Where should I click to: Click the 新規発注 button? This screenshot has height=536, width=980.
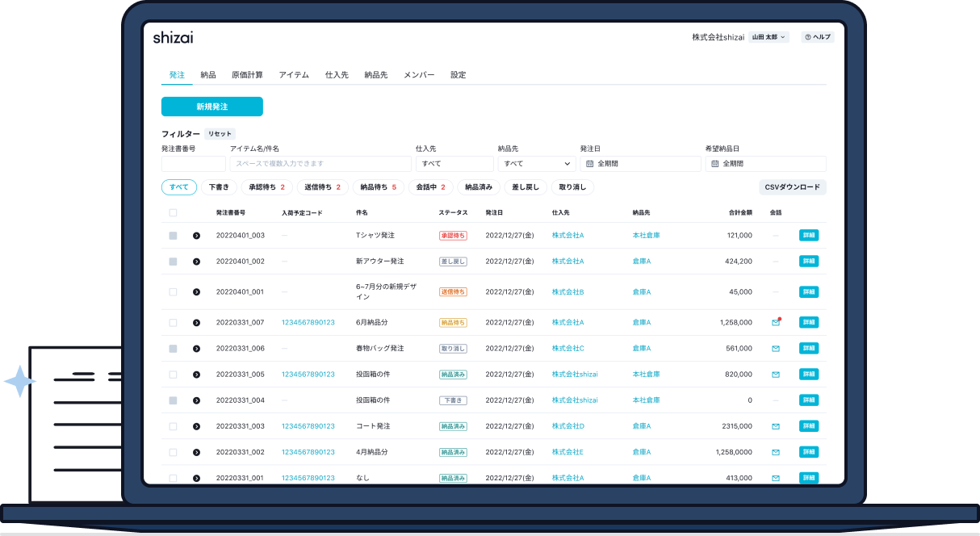[x=212, y=107]
